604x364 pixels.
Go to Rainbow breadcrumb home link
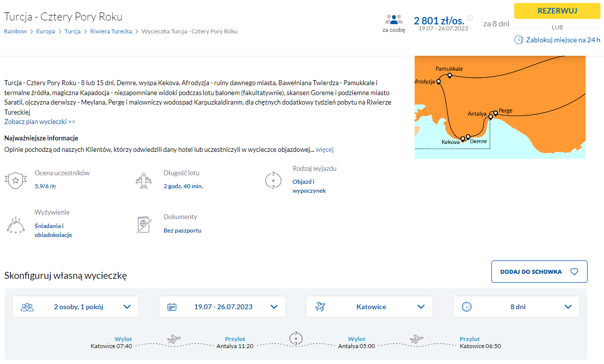pyautogui.click(x=15, y=31)
